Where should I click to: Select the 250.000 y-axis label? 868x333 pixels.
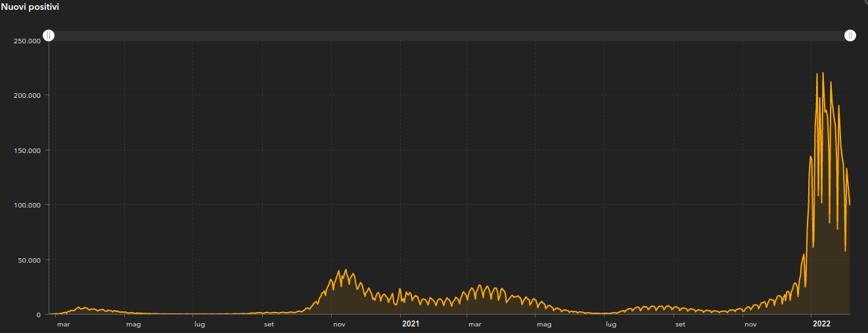[x=27, y=41]
